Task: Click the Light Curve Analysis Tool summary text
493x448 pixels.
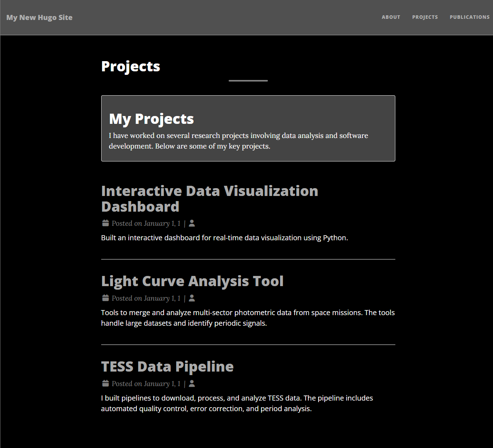Action: click(x=247, y=318)
